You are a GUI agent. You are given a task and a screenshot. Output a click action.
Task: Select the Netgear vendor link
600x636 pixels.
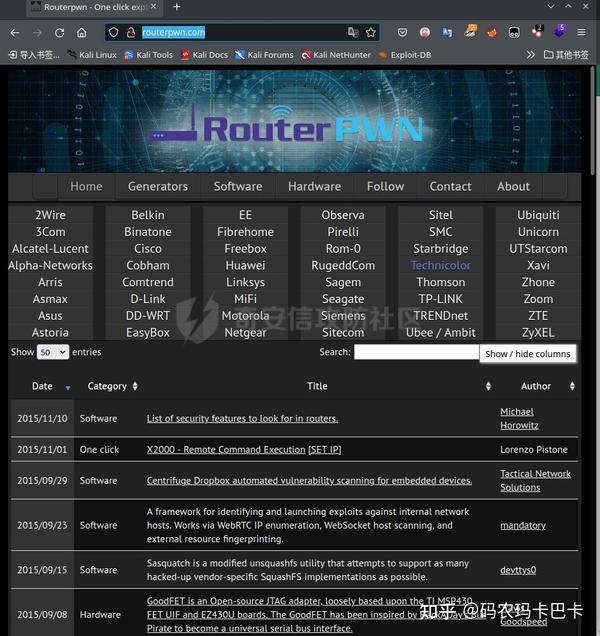point(245,333)
